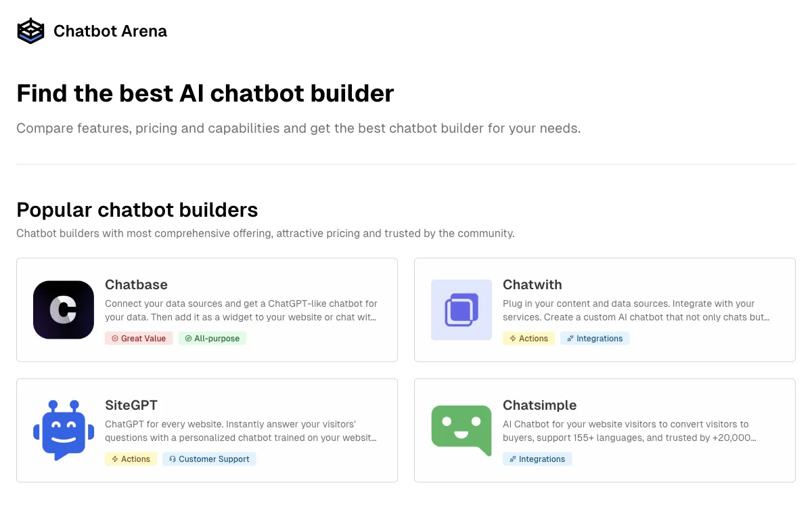
Task: Click the All-purpose tag on Chatbase
Action: pos(212,338)
